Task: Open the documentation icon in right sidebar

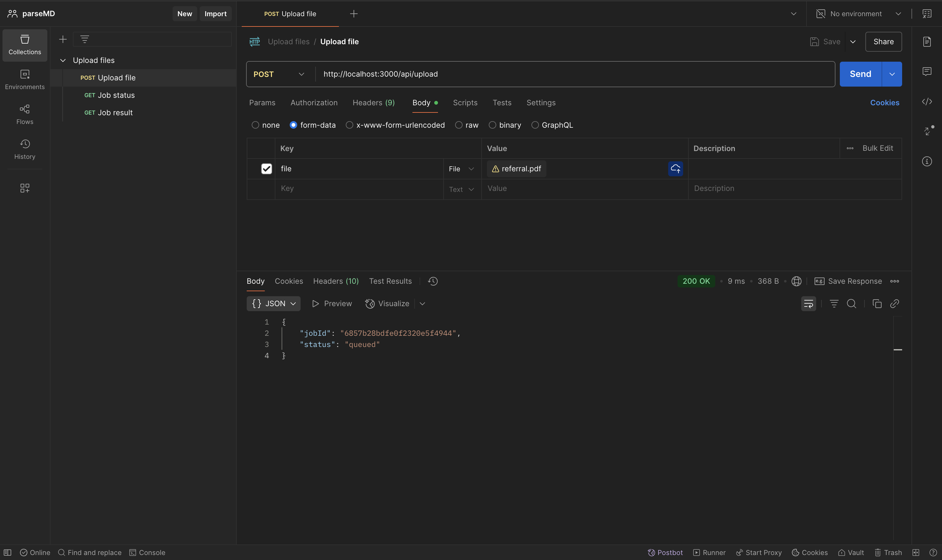Action: point(927,41)
